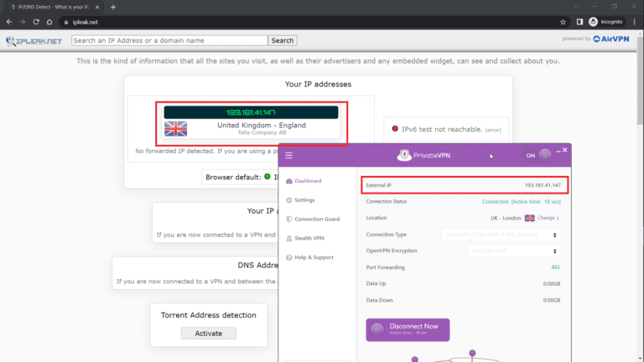The width and height of the screenshot is (644, 362).
Task: Click the Port Forwarding ALL link
Action: pos(555,267)
